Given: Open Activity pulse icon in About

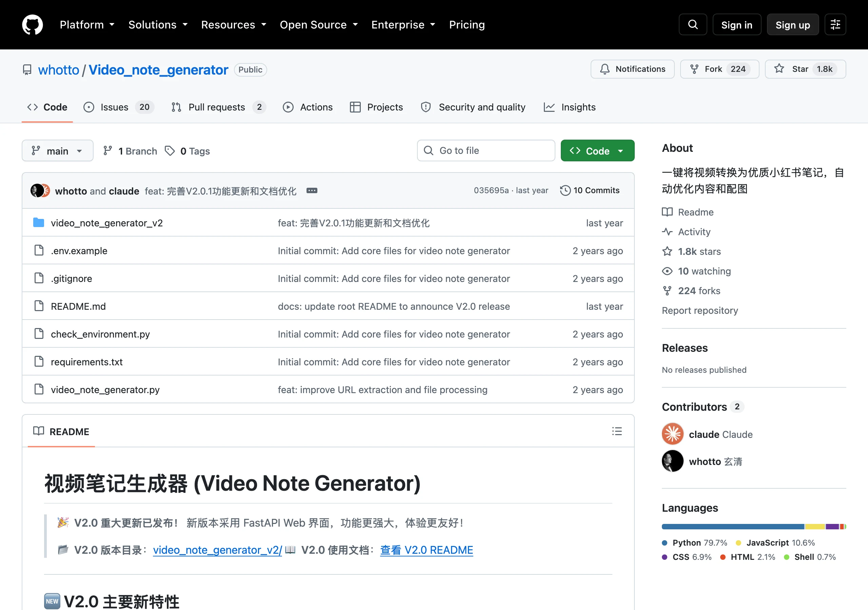Looking at the screenshot, I should pyautogui.click(x=667, y=232).
